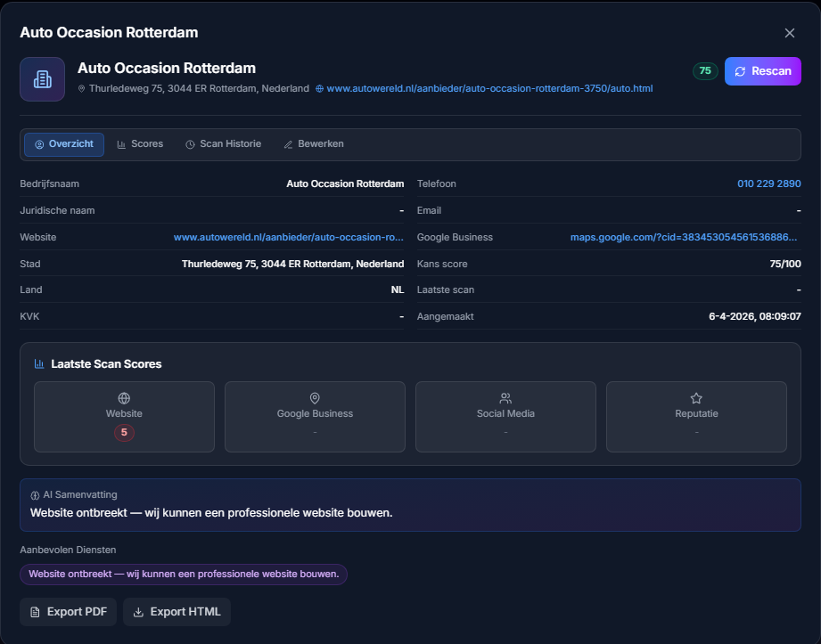This screenshot has width=821, height=644.
Task: Click the globe icon in Website score card
Action: tap(124, 398)
